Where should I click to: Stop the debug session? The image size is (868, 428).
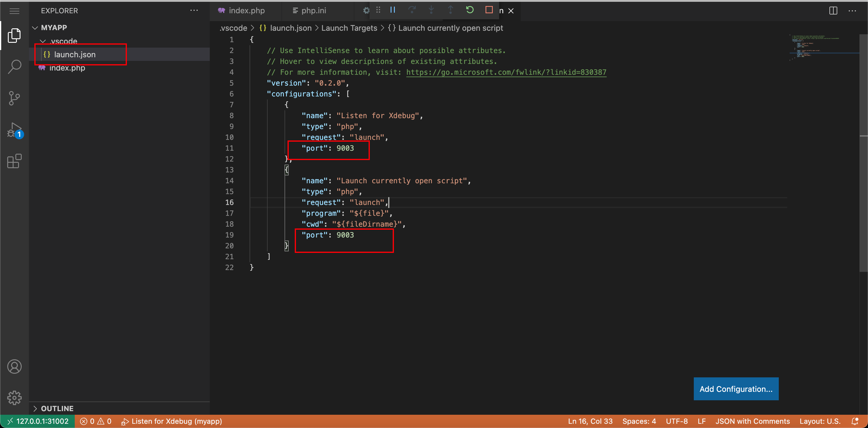(489, 10)
